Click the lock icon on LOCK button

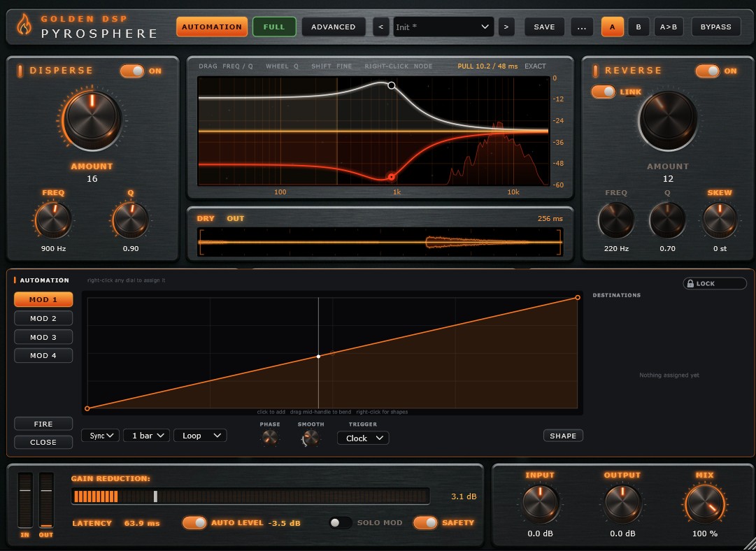tap(690, 283)
